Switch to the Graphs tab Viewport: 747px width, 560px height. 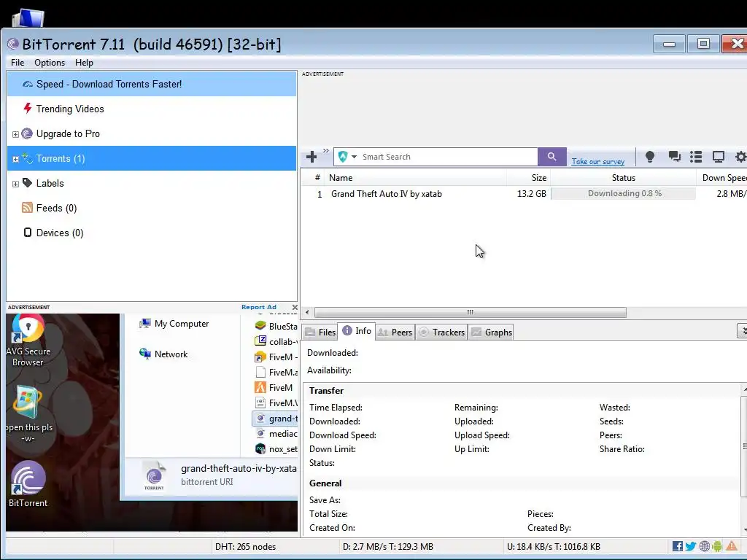tap(491, 332)
